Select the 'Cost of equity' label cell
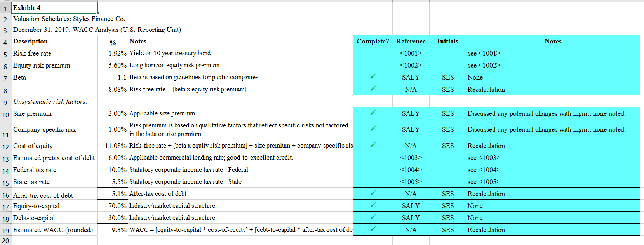Viewport: 644px width, 245px height. [55, 146]
